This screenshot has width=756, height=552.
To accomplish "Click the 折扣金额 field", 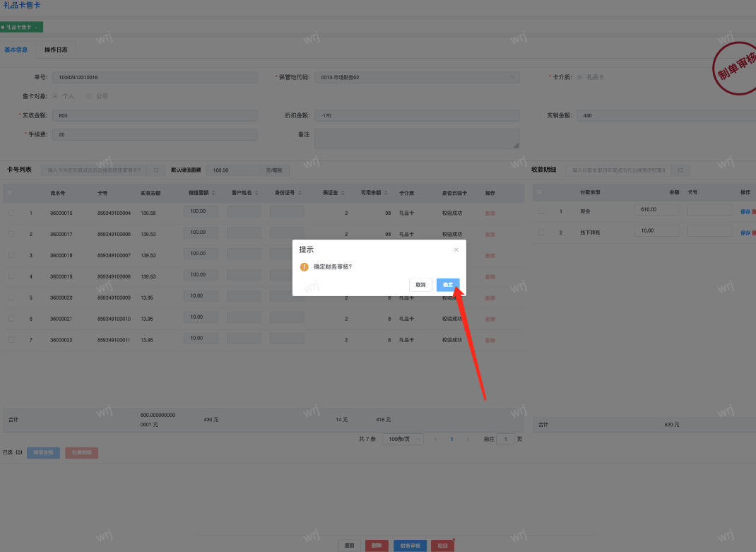I will coord(417,115).
